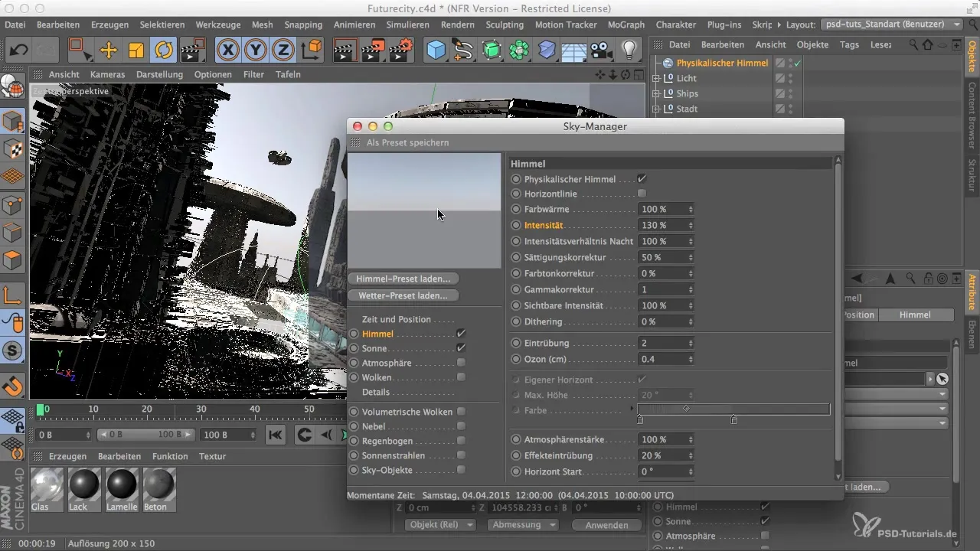Add a Cube primitive object

pos(436,51)
